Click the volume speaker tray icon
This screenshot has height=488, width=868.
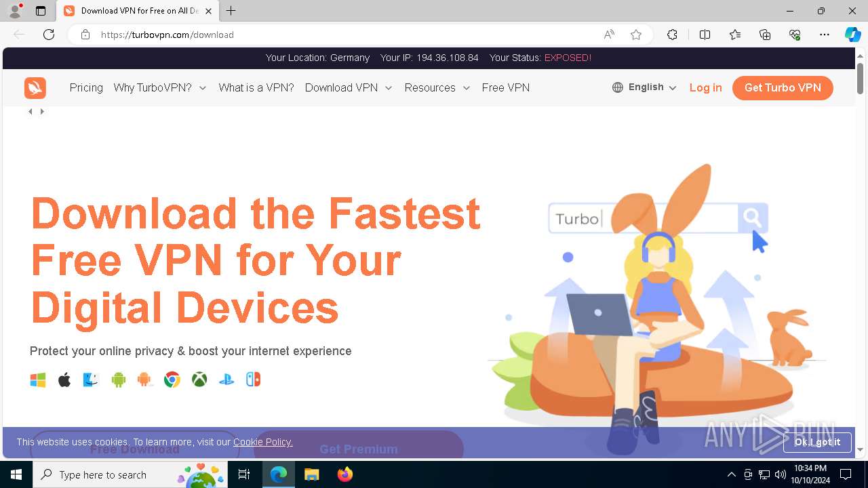780,474
